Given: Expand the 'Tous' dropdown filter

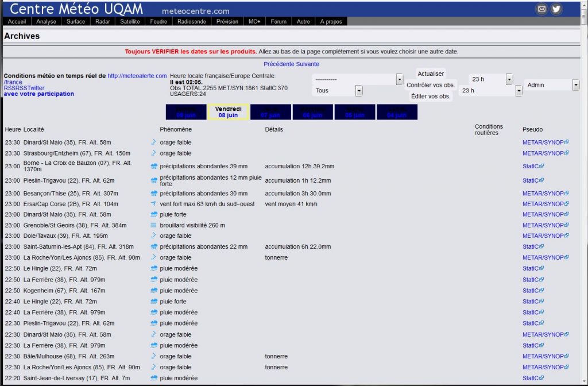Looking at the screenshot, I should coord(359,91).
